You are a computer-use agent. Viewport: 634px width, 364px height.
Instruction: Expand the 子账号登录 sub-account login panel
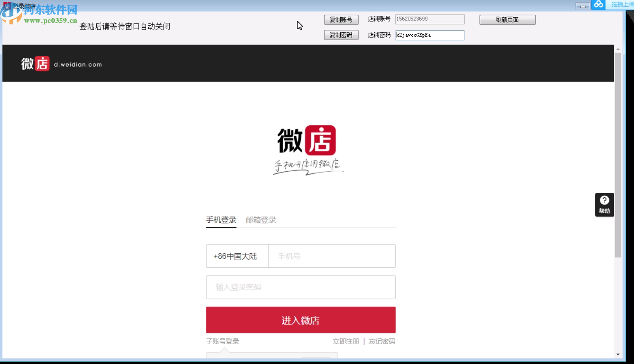pyautogui.click(x=222, y=342)
